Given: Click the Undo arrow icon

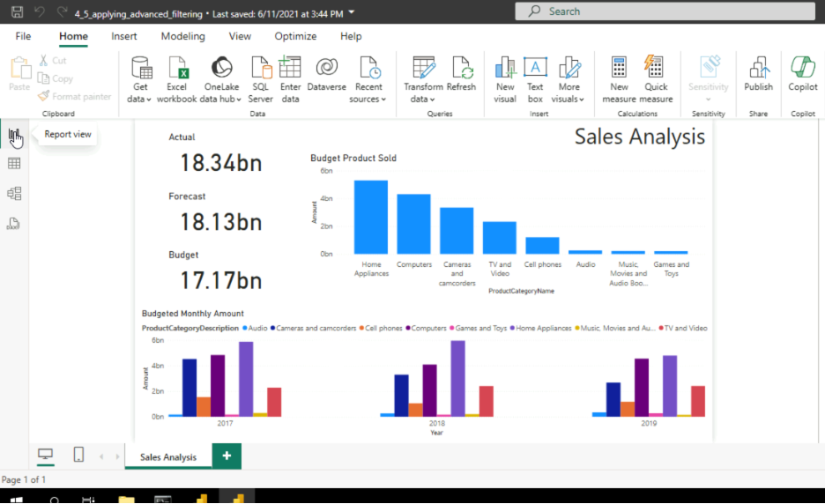Looking at the screenshot, I should (x=40, y=11).
